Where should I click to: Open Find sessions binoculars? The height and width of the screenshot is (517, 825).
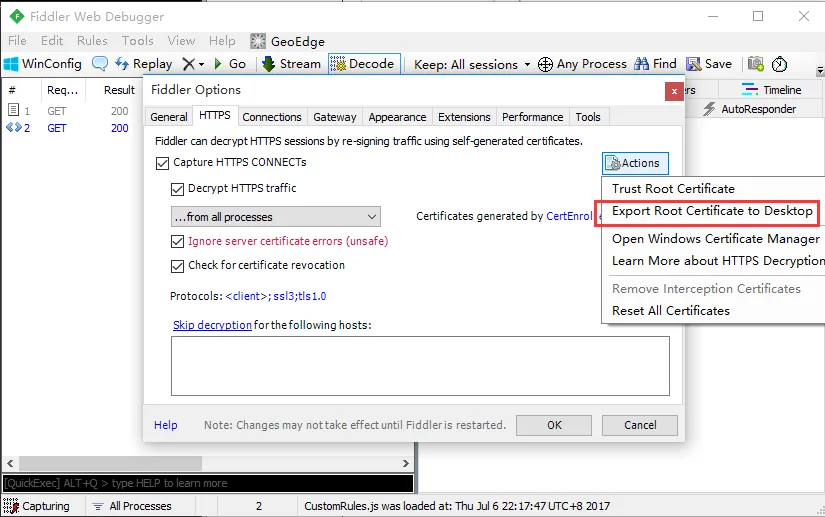click(655, 64)
